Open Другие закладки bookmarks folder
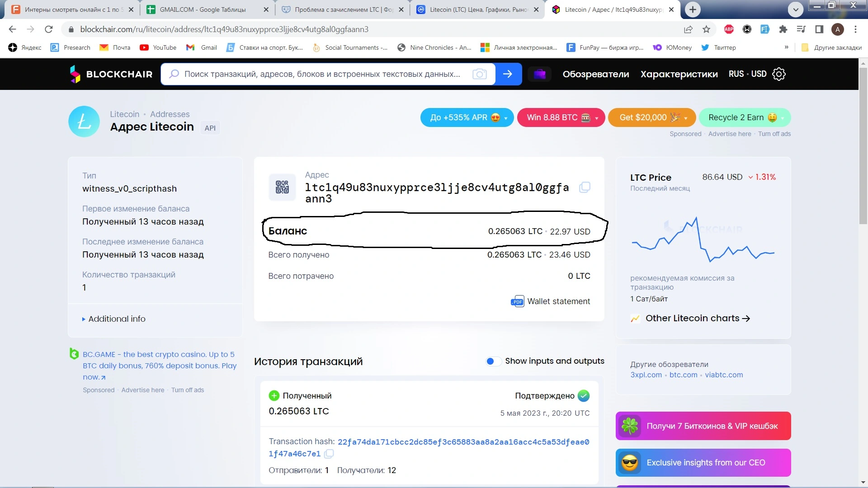Viewport: 868px width, 488px height. [x=831, y=47]
